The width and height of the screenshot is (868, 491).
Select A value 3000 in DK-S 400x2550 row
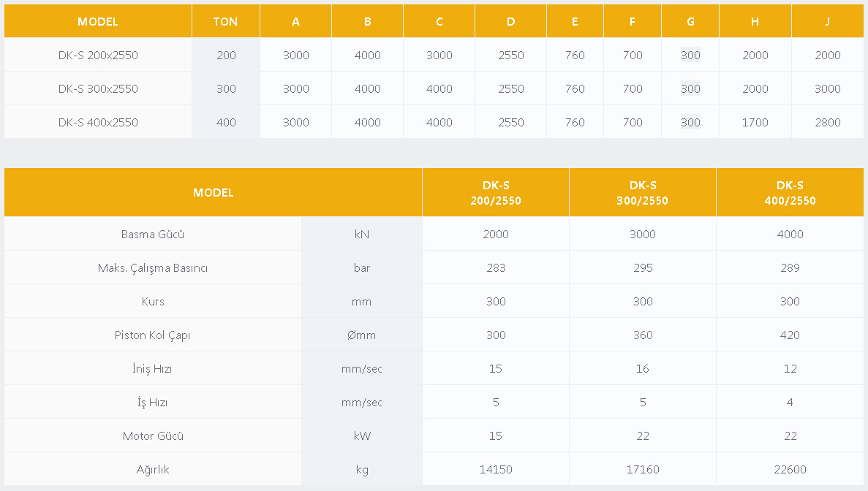click(x=296, y=123)
